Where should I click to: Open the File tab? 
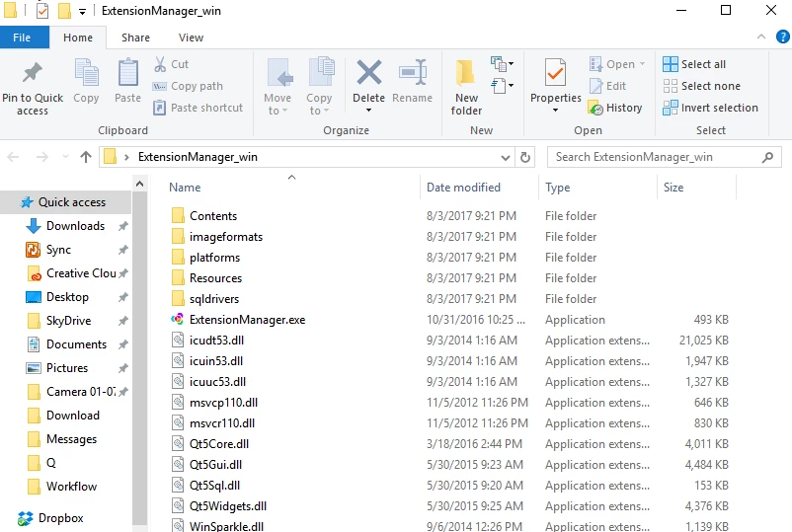click(23, 38)
